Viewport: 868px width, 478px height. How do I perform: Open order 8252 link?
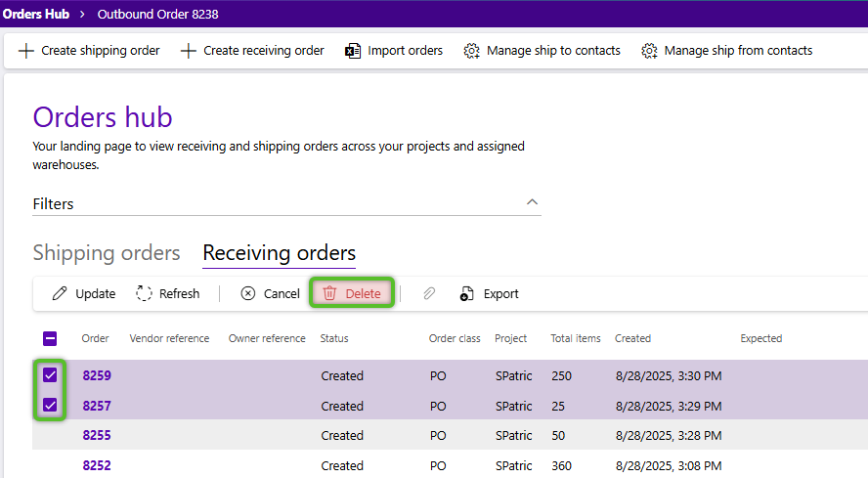coord(97,465)
